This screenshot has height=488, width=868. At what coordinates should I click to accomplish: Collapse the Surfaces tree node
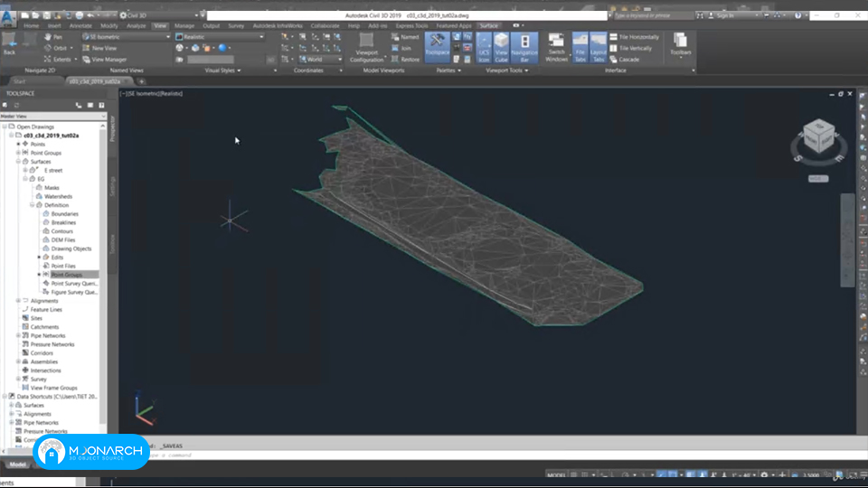[x=18, y=162]
